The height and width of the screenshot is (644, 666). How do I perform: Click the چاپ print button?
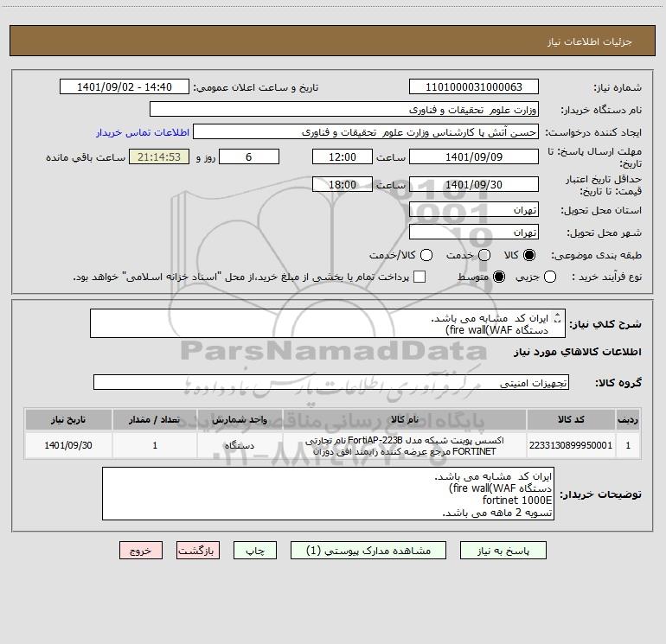point(255,551)
